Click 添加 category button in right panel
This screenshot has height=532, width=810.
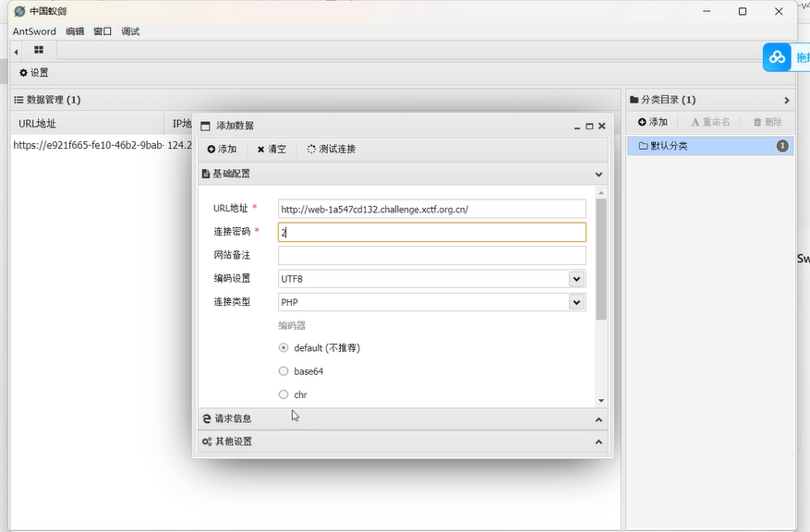point(652,122)
